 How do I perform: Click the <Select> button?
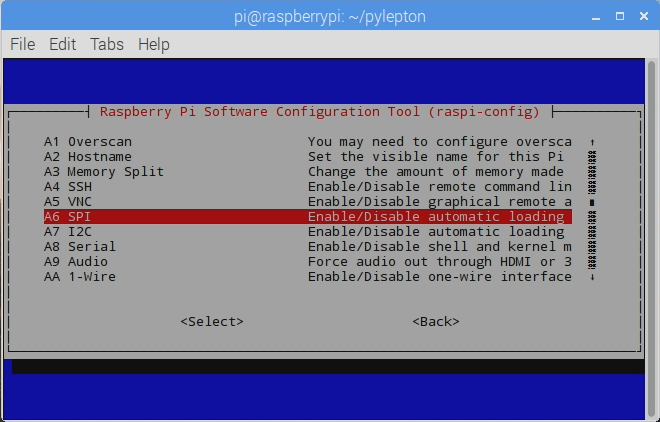(212, 321)
